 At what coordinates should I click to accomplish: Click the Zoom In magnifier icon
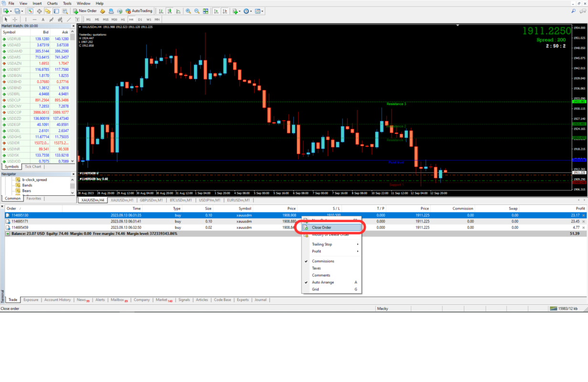coord(188,11)
